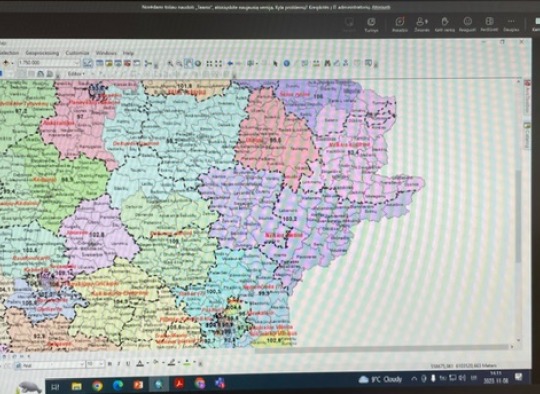The image size is (540, 394).
Task: Click the Editor Toolbar icon
Action: point(88,63)
